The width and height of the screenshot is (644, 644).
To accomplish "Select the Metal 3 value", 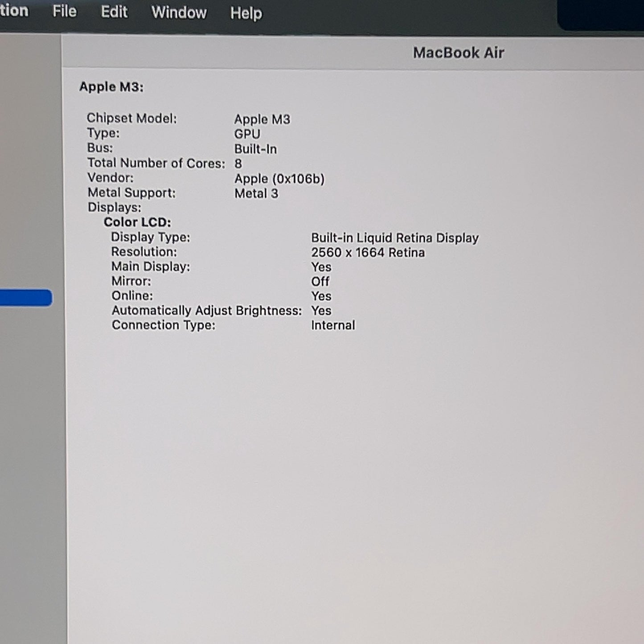I will [x=256, y=193].
